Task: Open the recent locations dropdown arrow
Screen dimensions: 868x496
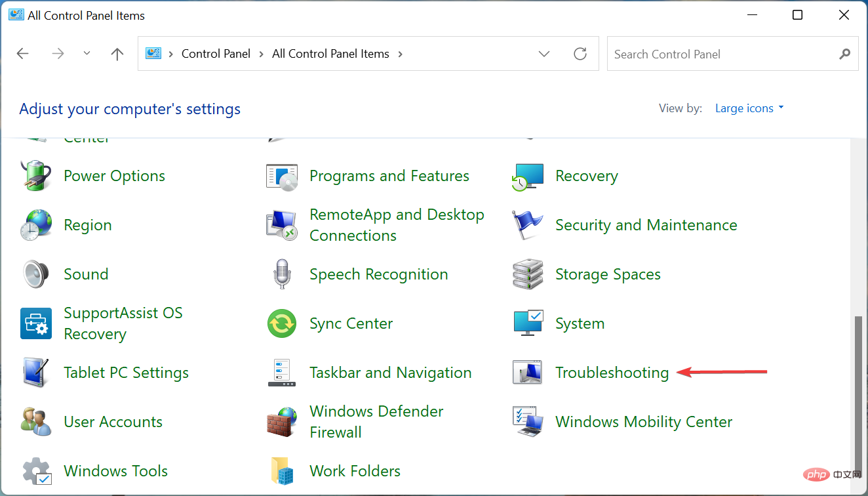Action: point(87,54)
